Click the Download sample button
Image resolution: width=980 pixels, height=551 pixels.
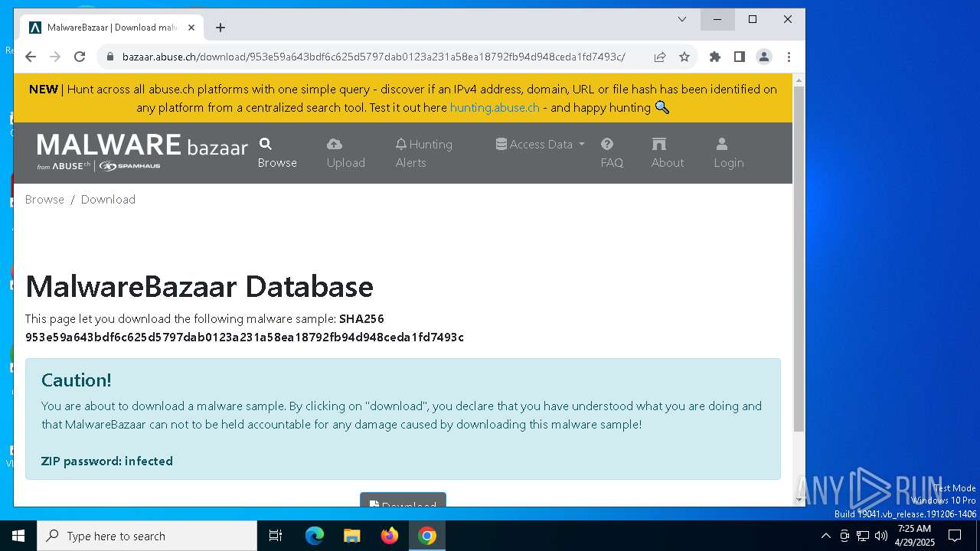[403, 500]
